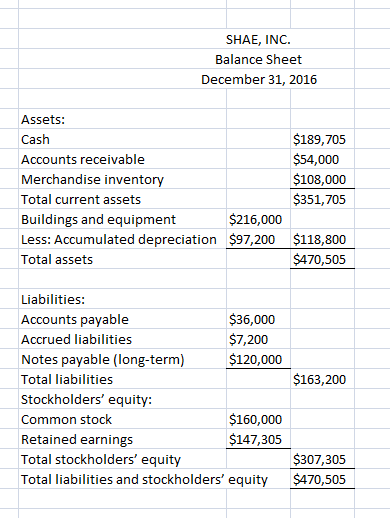Click the Cash amount $189,705

[319, 139]
